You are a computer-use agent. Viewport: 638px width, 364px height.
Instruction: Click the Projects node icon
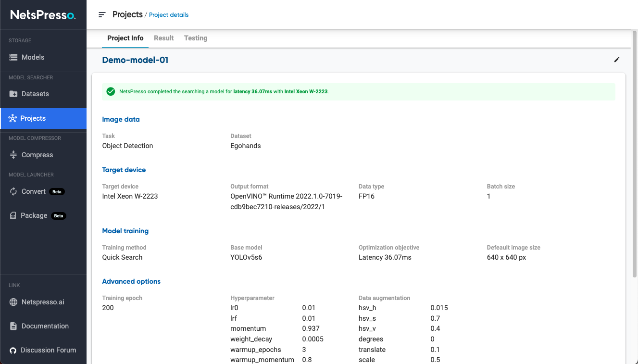[13, 118]
